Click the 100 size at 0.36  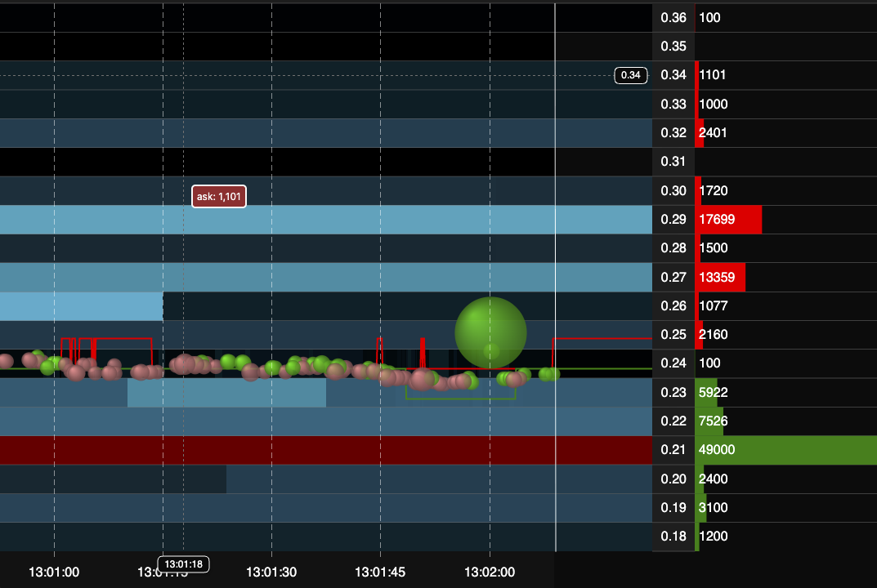pyautogui.click(x=709, y=17)
